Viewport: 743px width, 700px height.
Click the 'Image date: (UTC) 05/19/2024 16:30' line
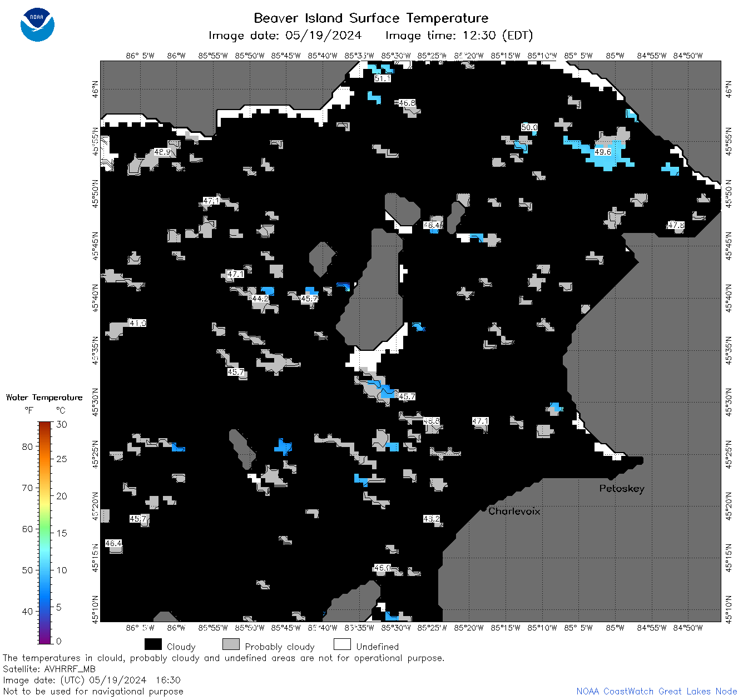pos(92,680)
